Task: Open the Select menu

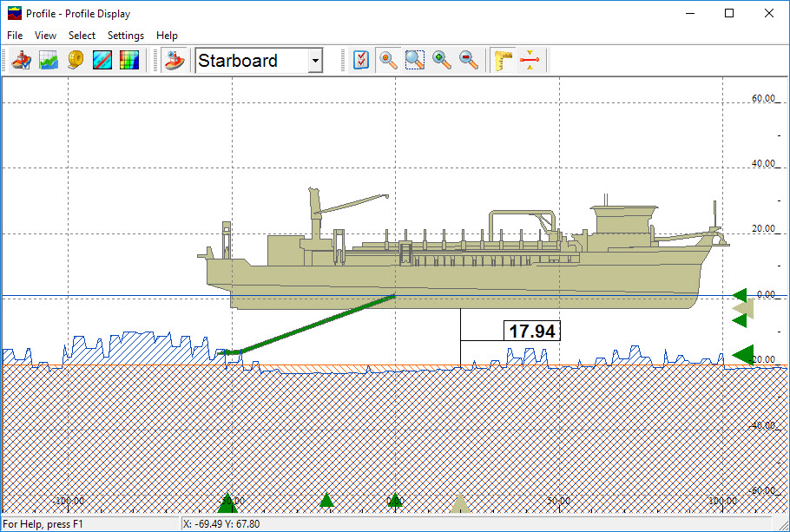Action: (x=82, y=36)
